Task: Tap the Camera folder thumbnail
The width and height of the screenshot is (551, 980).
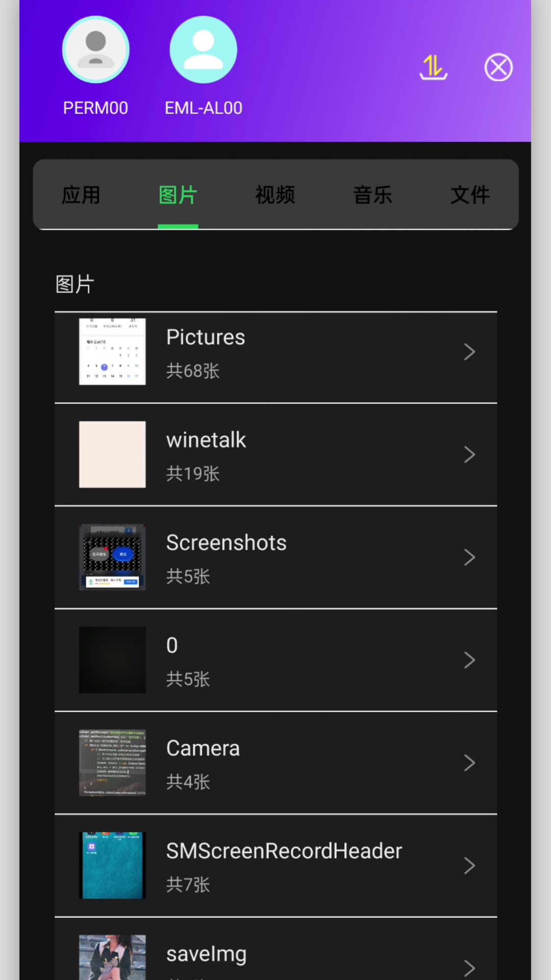Action: (112, 763)
